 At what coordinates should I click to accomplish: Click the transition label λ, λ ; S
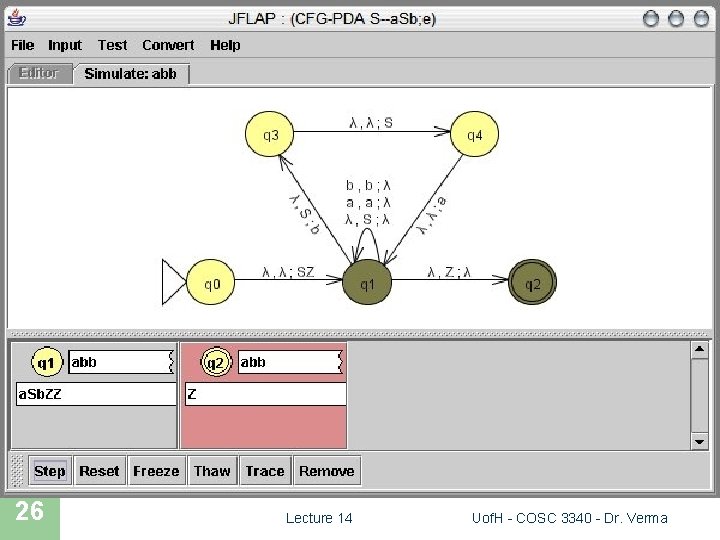371,123
